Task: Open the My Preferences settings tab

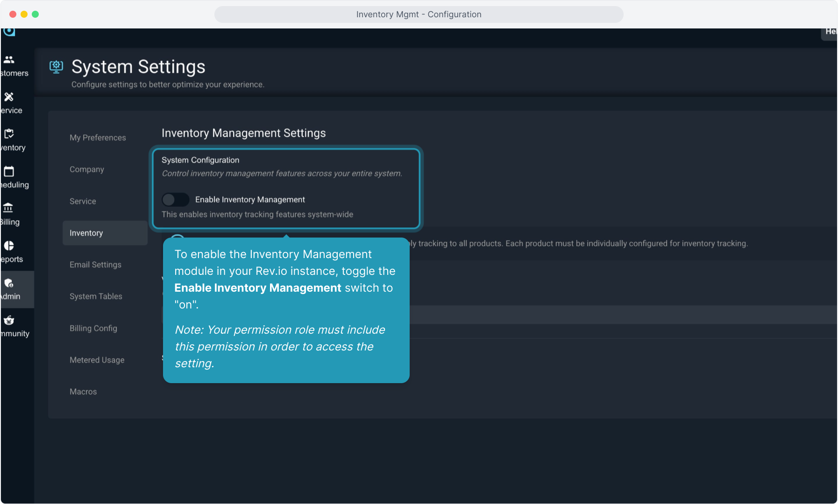Action: [x=98, y=138]
